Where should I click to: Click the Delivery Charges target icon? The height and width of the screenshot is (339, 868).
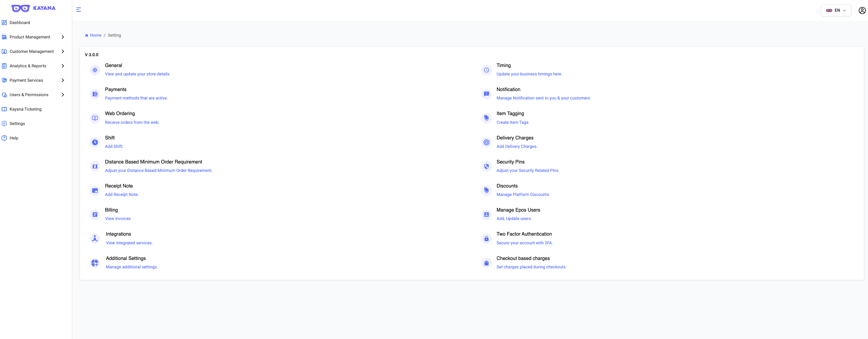487,142
